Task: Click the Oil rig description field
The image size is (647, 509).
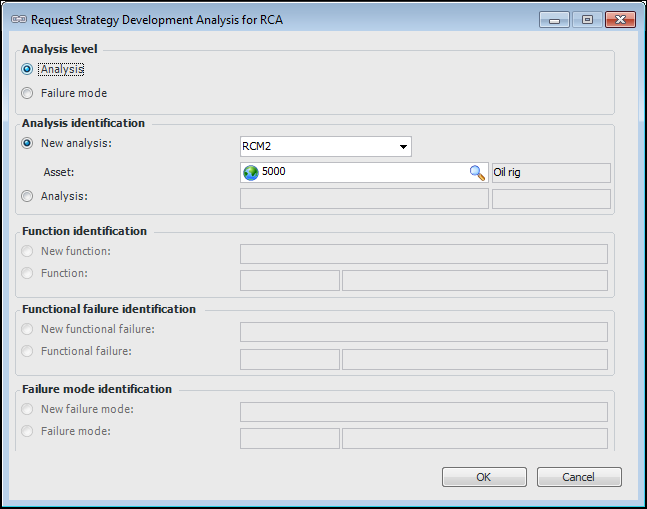Action: (551, 172)
